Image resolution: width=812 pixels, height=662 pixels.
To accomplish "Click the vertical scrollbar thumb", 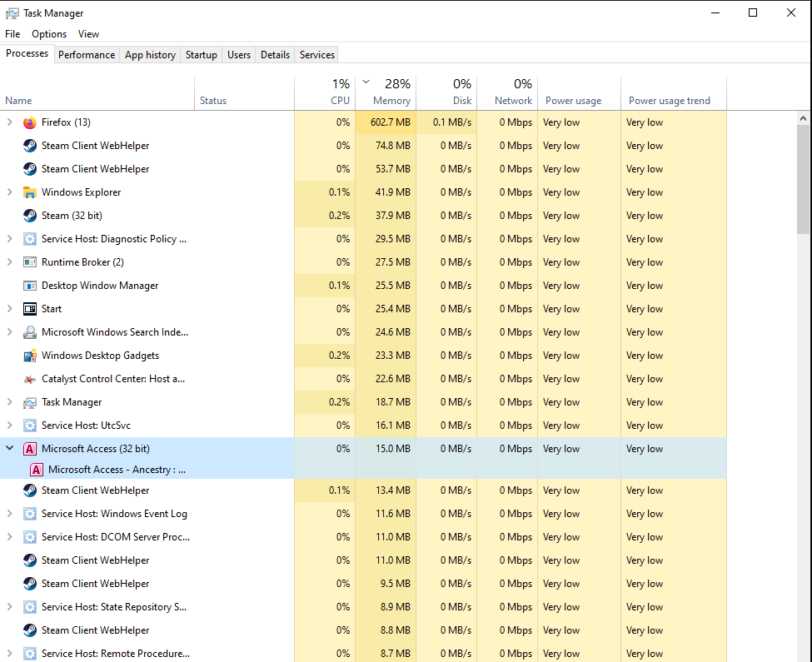I will point(803,180).
